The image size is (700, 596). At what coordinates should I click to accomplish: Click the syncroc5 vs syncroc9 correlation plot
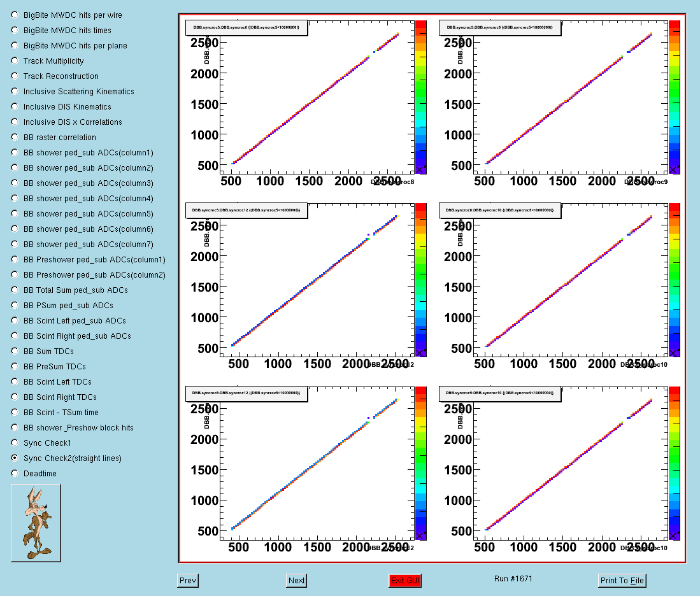tap(571, 97)
